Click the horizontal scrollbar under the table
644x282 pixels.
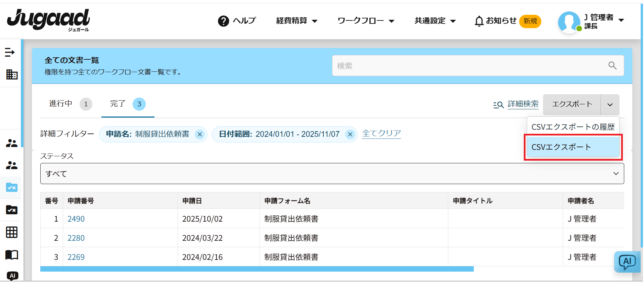(x=257, y=269)
